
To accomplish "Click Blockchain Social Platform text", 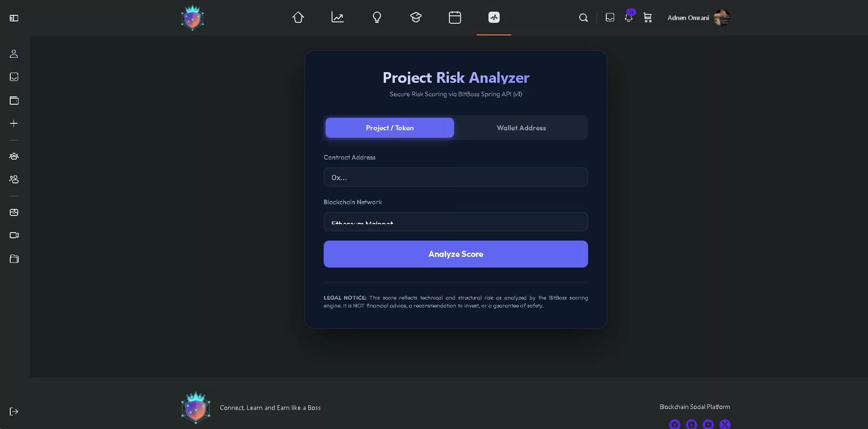I will 695,407.
